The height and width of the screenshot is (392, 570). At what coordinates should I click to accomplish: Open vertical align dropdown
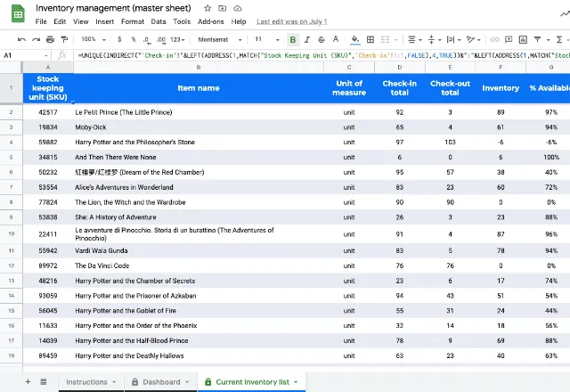coord(435,39)
